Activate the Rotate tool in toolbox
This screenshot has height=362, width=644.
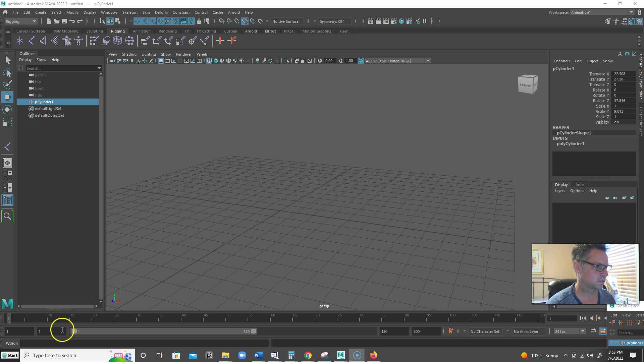click(7, 110)
